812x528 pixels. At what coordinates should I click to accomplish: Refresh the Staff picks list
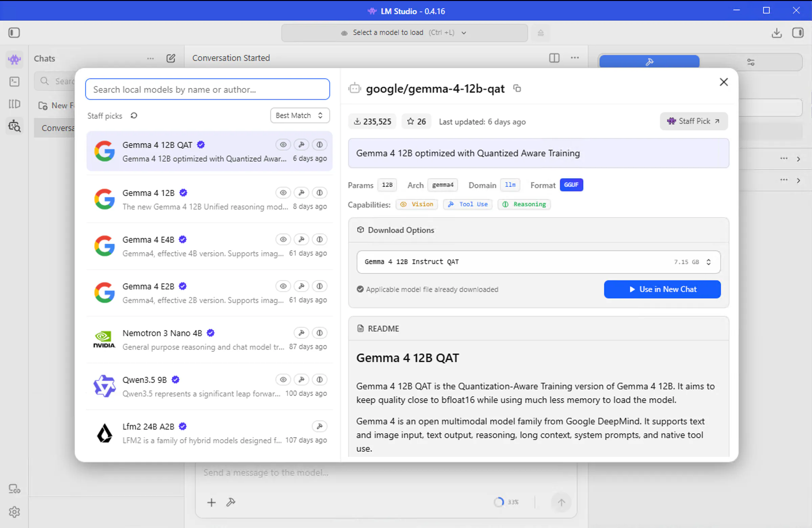134,116
